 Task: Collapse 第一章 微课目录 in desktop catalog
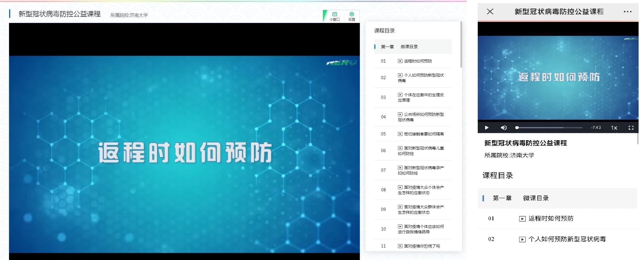click(x=413, y=47)
